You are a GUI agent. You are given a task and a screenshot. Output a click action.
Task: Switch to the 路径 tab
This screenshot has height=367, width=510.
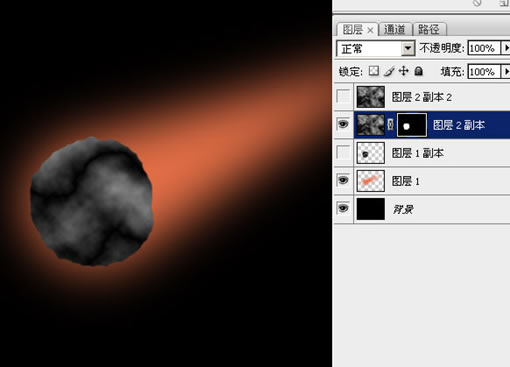coord(429,30)
